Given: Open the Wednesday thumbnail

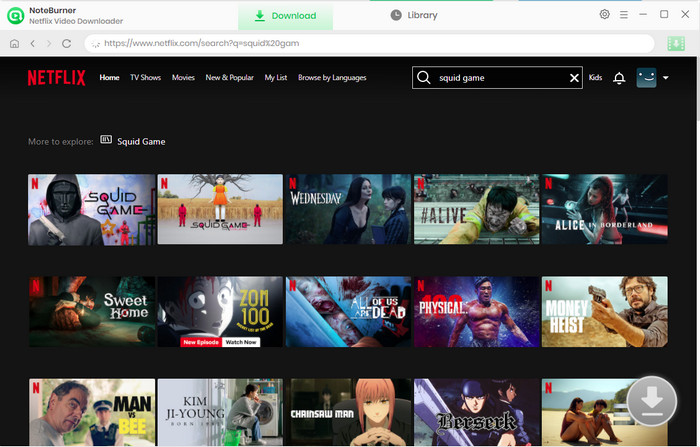Looking at the screenshot, I should click(x=348, y=209).
